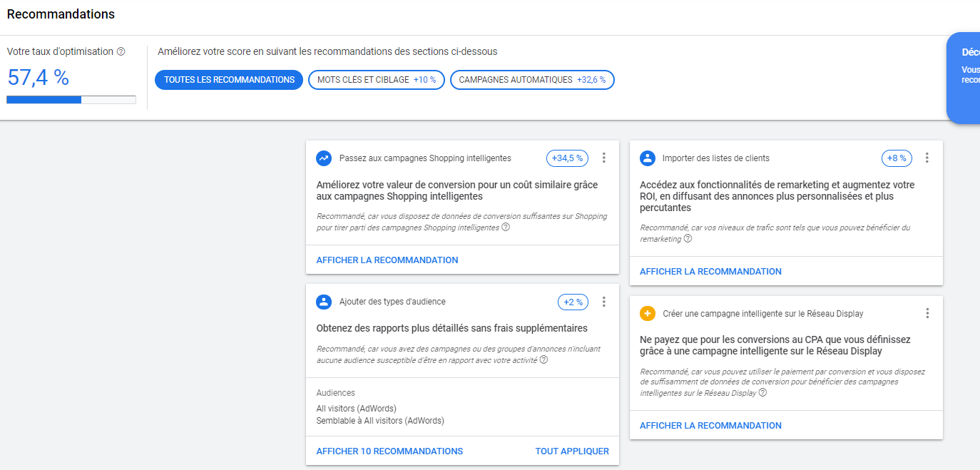Click Afficher 10 recommandations

click(389, 451)
